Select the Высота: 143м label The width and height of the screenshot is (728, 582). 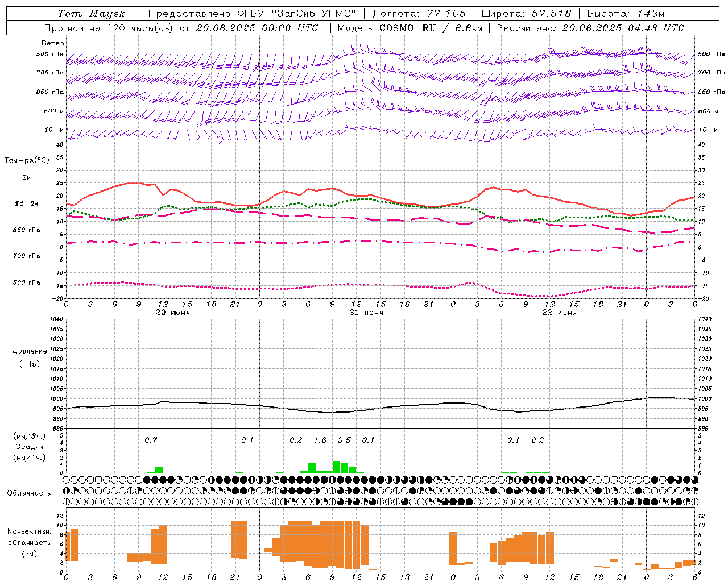click(626, 14)
